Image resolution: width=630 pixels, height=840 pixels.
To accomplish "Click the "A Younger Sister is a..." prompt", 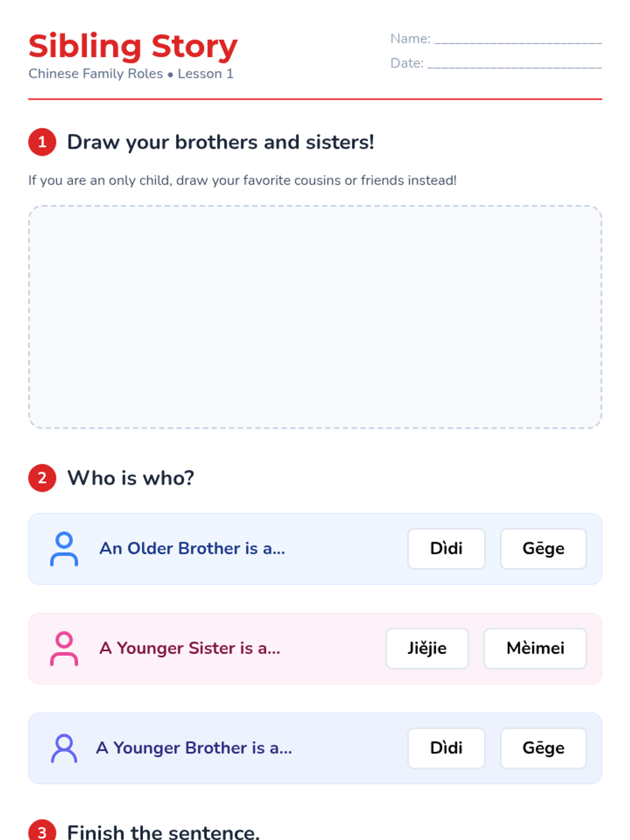I will [190, 648].
